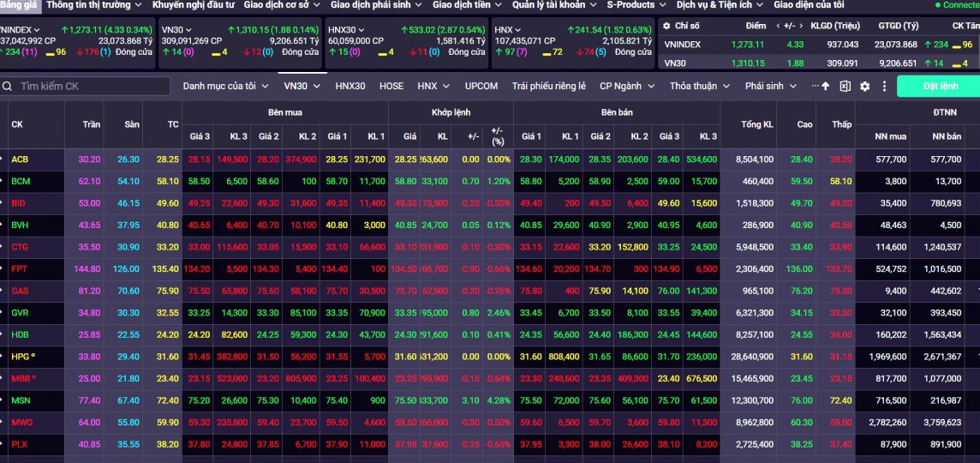Open the Phái sinh dropdown
Image resolution: width=980 pixels, height=463 pixels.
click(770, 86)
